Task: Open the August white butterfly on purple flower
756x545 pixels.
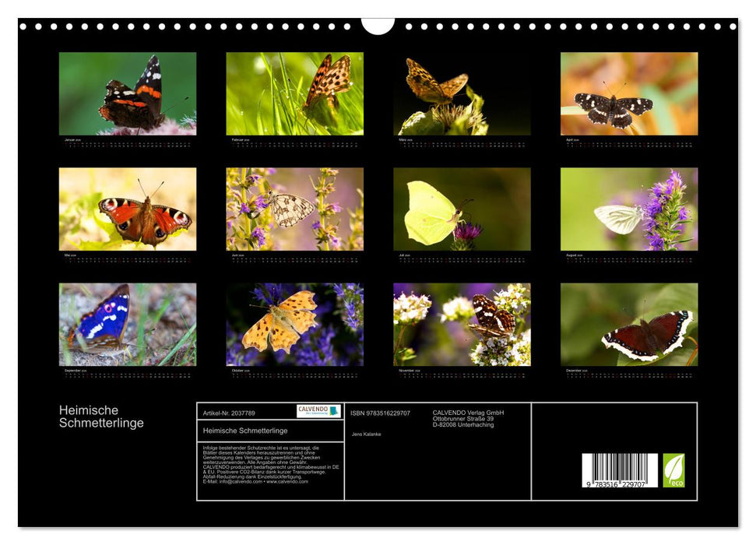Action: [x=628, y=209]
